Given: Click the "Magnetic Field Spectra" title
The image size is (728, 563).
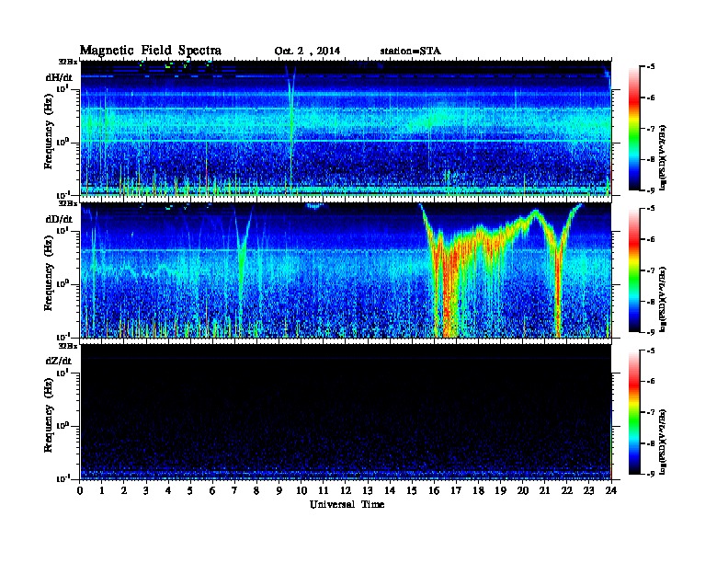Looking at the screenshot, I should pyautogui.click(x=151, y=51).
